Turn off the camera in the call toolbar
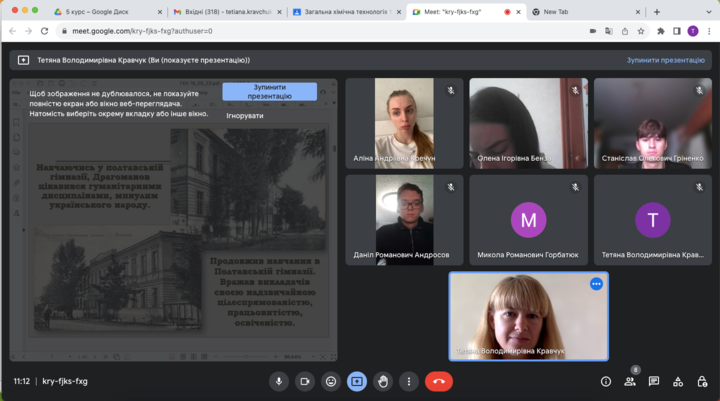The image size is (720, 401). pyautogui.click(x=305, y=381)
